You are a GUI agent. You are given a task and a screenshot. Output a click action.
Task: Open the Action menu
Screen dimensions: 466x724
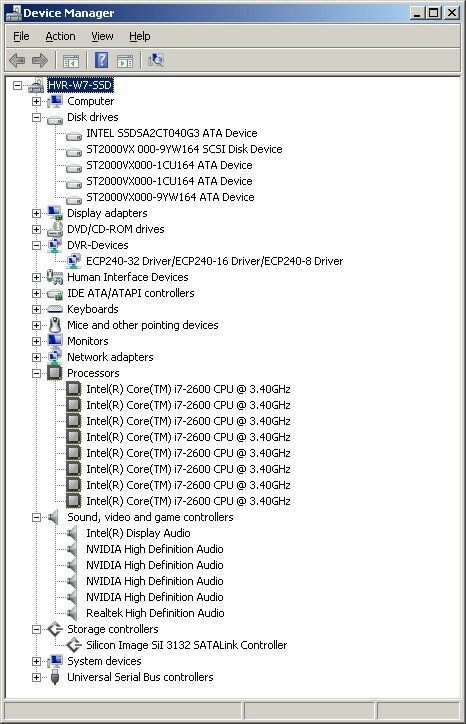point(60,36)
